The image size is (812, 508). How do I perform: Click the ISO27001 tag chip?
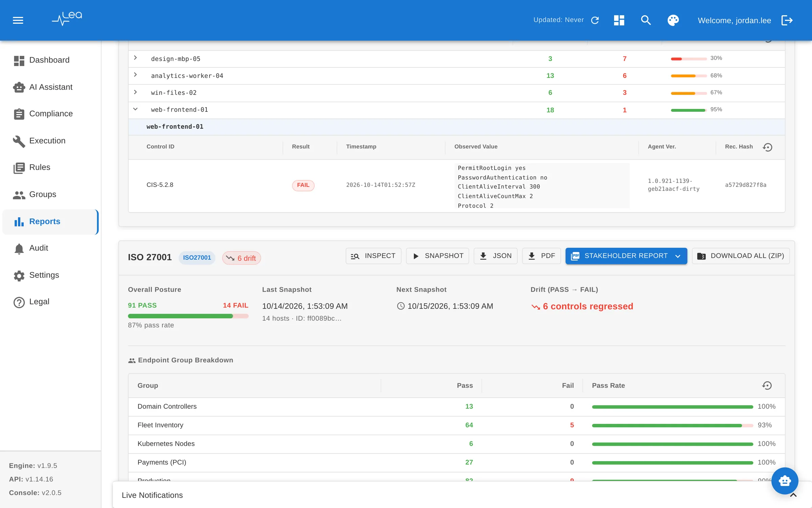(197, 258)
